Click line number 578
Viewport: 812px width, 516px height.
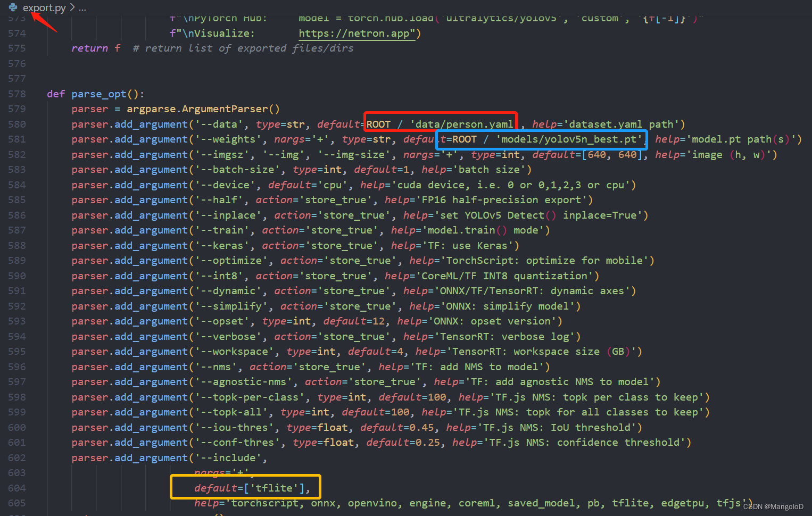(17, 94)
